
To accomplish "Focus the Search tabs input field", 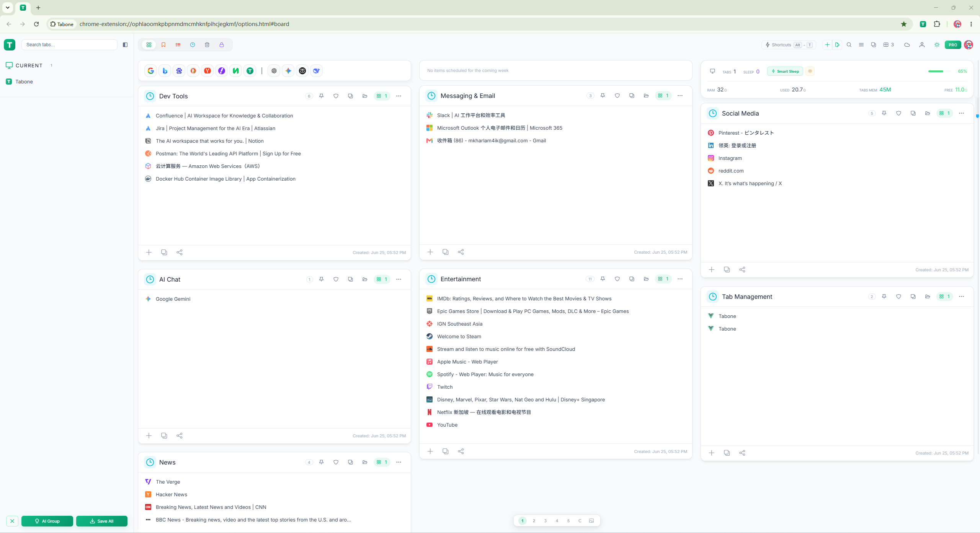I will [69, 45].
